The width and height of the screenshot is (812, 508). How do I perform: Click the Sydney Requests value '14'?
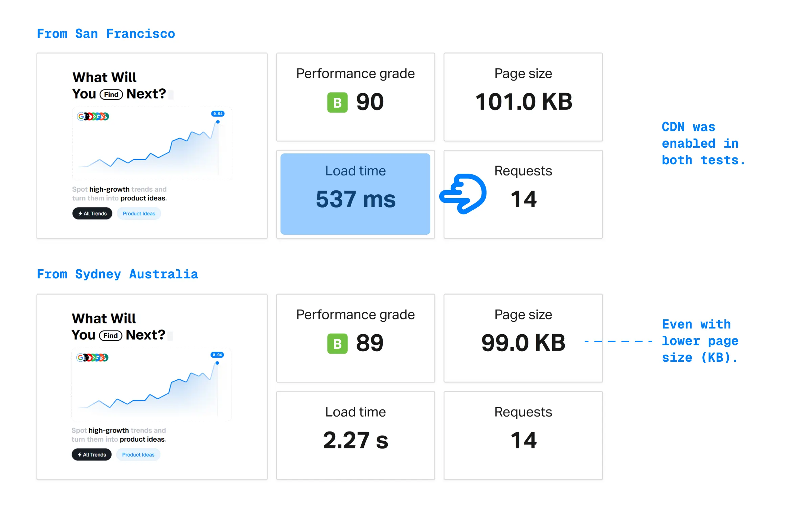click(523, 440)
